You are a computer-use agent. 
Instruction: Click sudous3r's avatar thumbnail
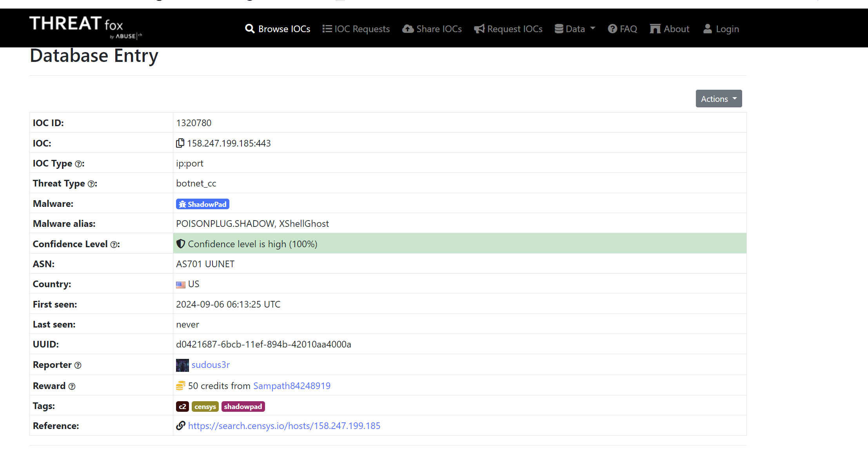(x=182, y=365)
